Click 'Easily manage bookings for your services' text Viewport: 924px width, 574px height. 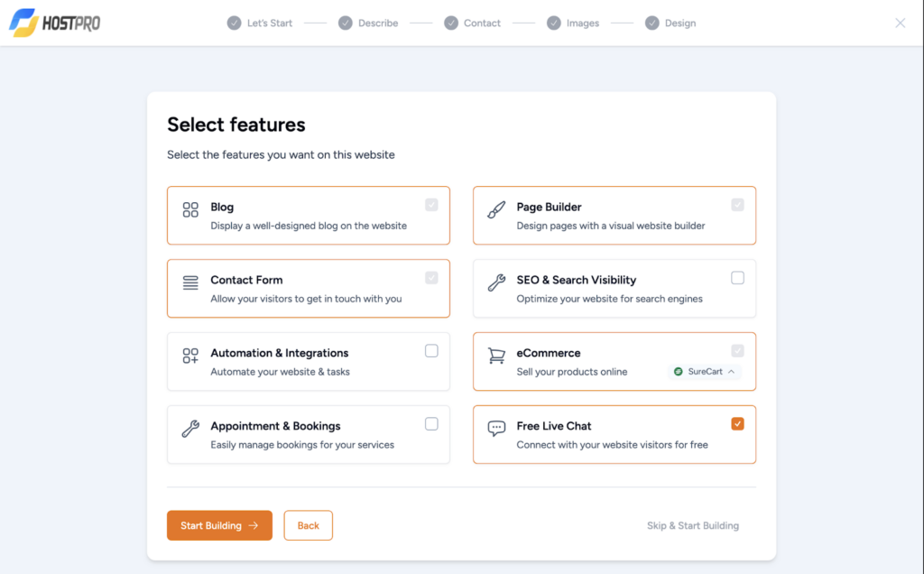[302, 445]
